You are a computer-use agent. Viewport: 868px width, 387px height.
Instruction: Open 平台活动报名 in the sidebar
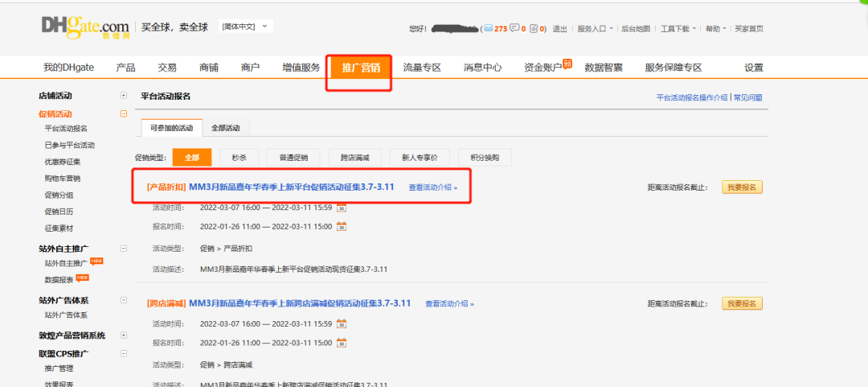click(66, 129)
